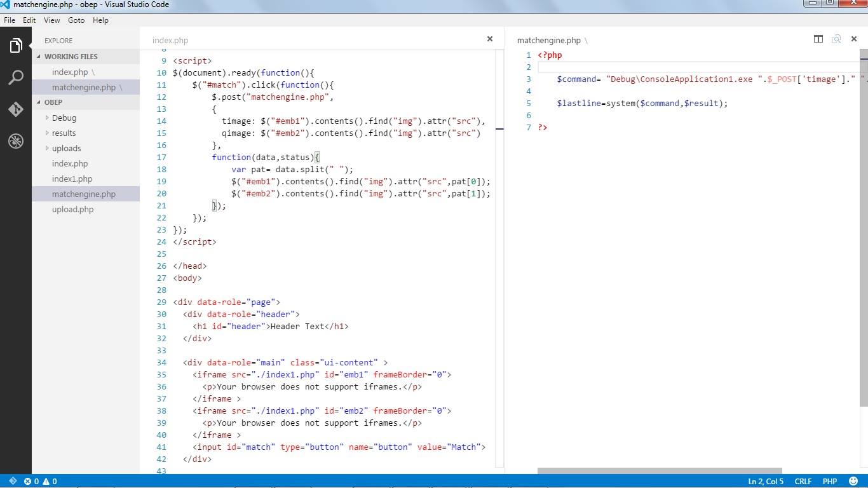Open the Search view in the activity bar

point(16,78)
